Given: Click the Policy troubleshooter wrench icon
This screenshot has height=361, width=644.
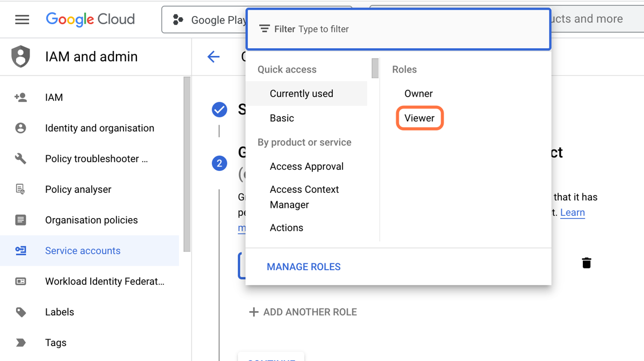Looking at the screenshot, I should click(x=21, y=158).
